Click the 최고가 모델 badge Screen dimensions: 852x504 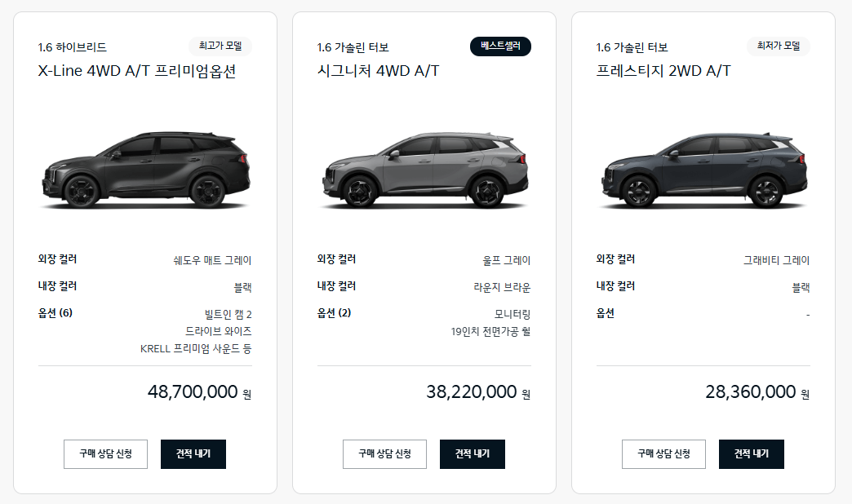(220, 46)
